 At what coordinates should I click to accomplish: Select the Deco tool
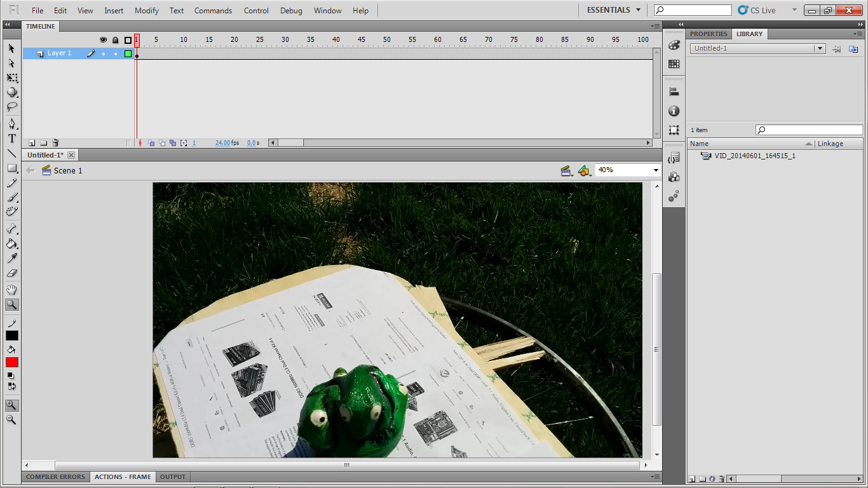coord(11,212)
